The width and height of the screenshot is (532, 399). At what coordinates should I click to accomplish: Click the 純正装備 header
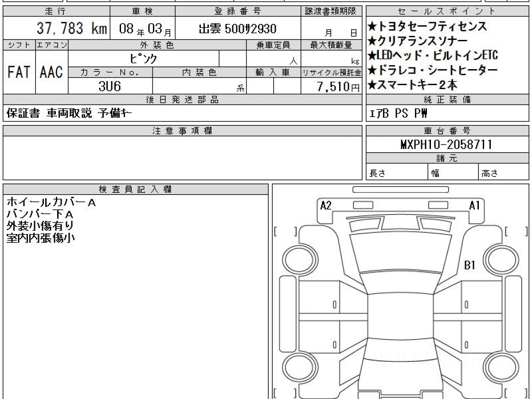click(x=447, y=100)
